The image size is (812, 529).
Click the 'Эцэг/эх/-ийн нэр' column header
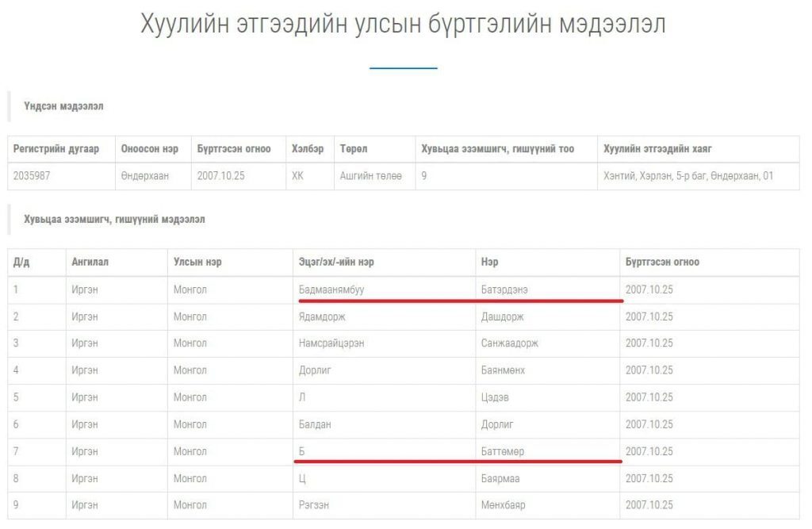pos(335,263)
